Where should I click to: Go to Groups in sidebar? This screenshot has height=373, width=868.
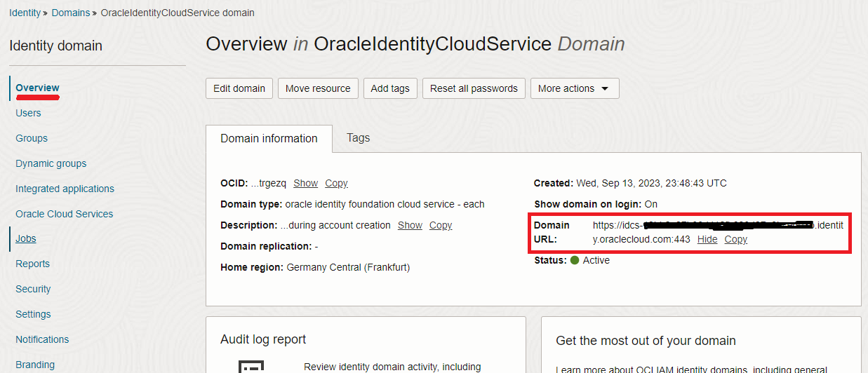[x=32, y=138]
